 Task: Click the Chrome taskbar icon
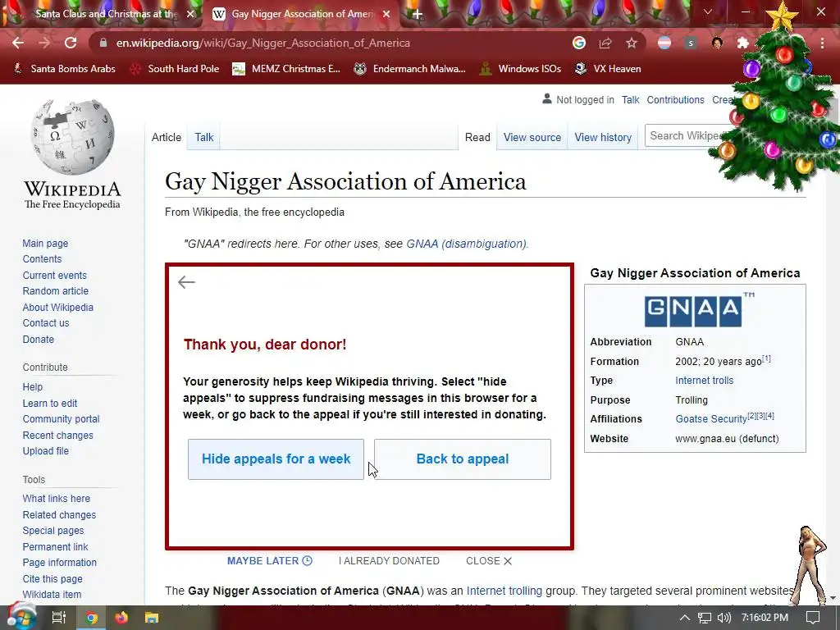tap(92, 618)
